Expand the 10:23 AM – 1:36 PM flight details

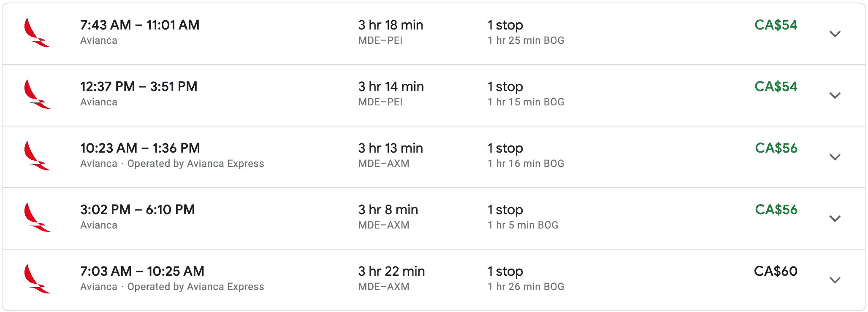pyautogui.click(x=835, y=157)
